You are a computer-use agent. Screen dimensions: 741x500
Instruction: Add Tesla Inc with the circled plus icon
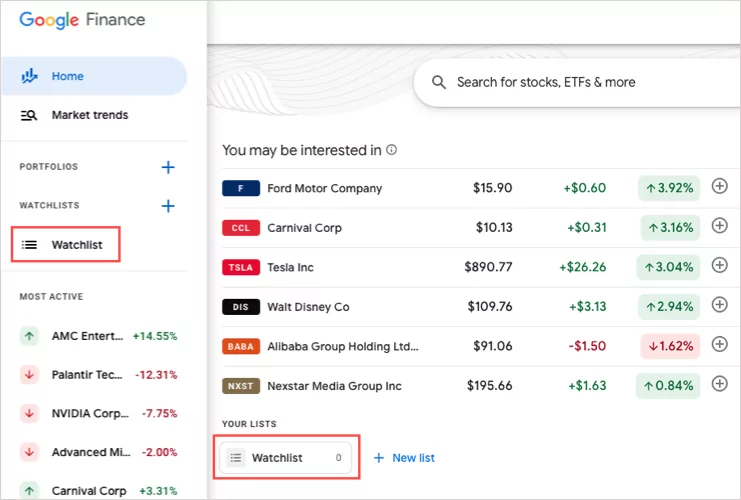[x=719, y=266]
